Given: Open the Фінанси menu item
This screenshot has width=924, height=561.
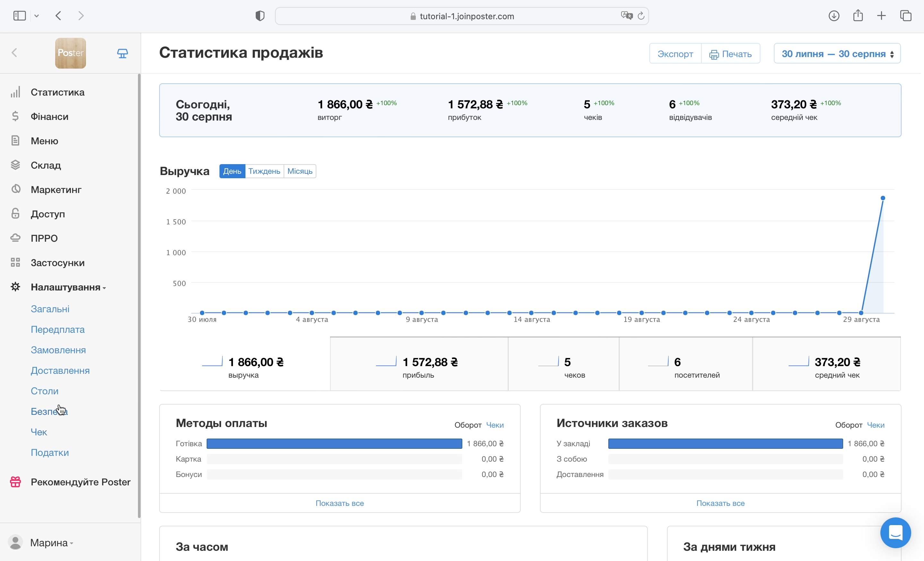Looking at the screenshot, I should [x=49, y=117].
